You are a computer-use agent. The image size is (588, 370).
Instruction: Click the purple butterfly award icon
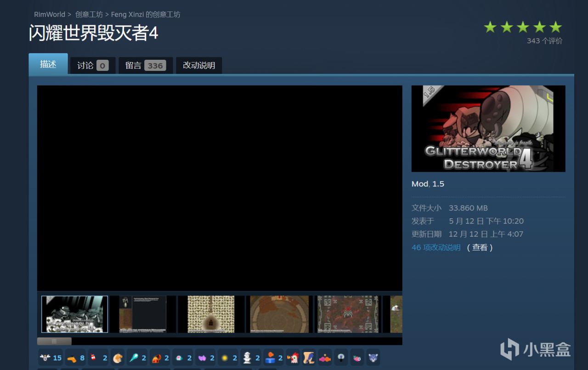coord(205,358)
